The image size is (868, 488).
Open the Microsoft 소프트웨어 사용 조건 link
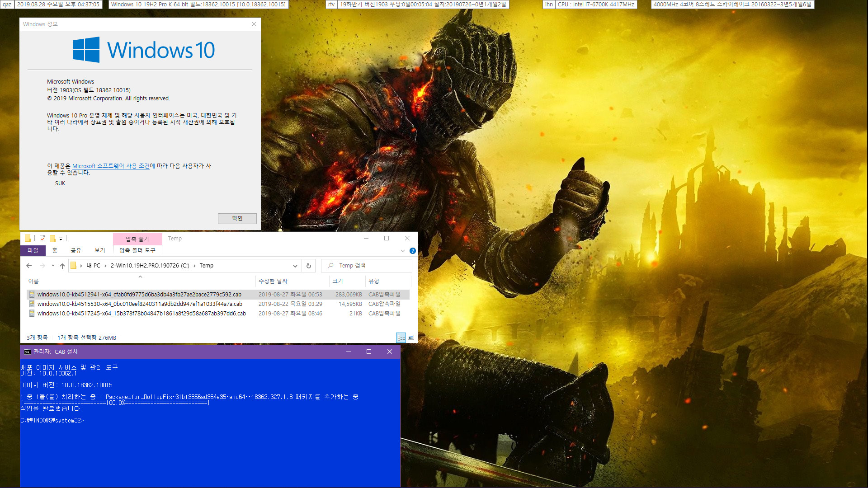[111, 166]
